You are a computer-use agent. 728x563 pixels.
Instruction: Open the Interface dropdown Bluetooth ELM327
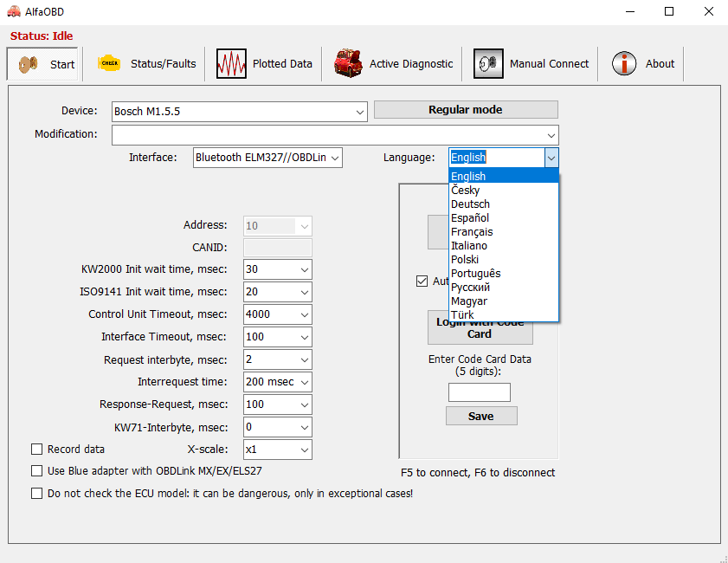click(335, 158)
